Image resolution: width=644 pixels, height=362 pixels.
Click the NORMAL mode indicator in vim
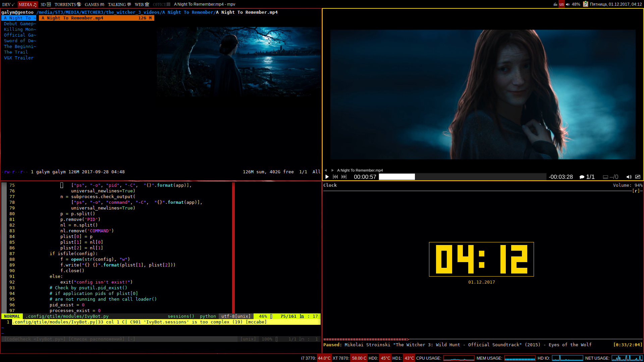pyautogui.click(x=12, y=316)
